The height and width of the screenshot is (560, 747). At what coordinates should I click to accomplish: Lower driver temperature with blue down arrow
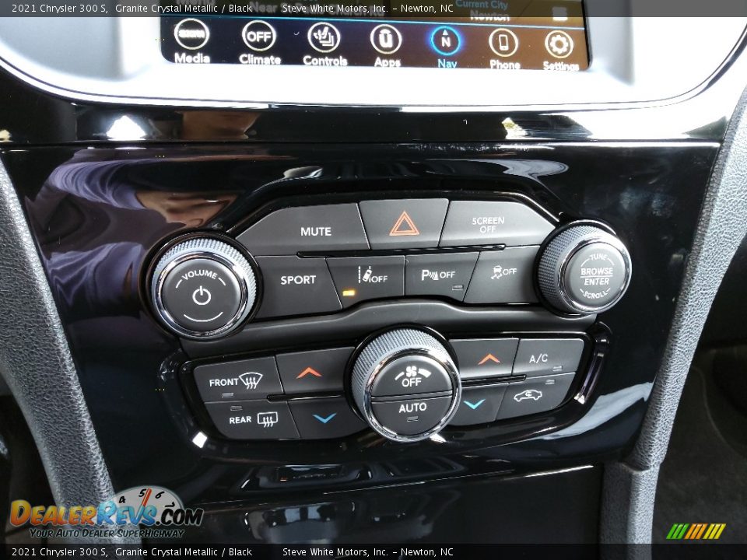[324, 418]
